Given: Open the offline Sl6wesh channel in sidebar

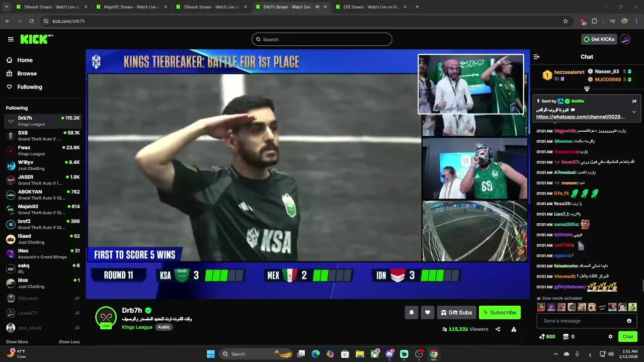Looking at the screenshot, I should point(43,298).
